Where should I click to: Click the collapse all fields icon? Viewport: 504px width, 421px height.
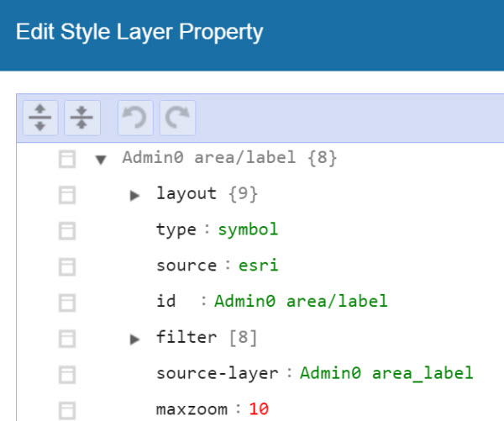click(x=81, y=118)
